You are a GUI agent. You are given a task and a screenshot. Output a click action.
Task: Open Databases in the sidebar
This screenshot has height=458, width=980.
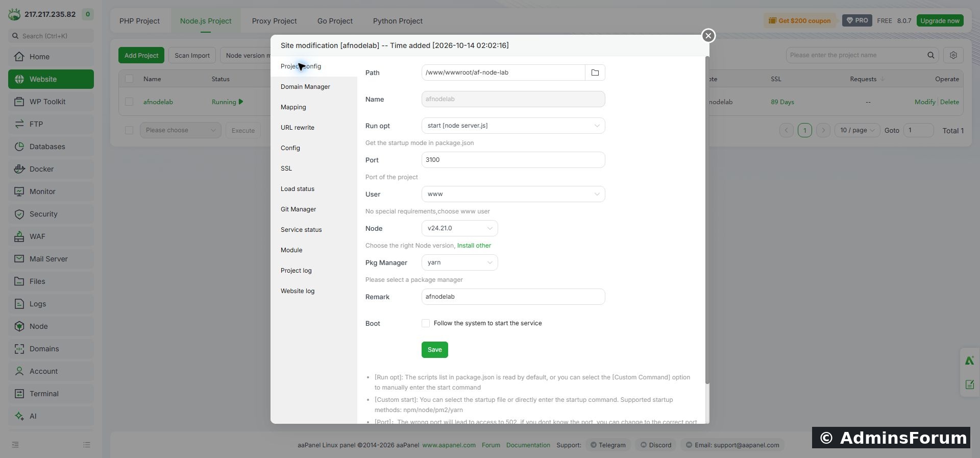click(51, 147)
